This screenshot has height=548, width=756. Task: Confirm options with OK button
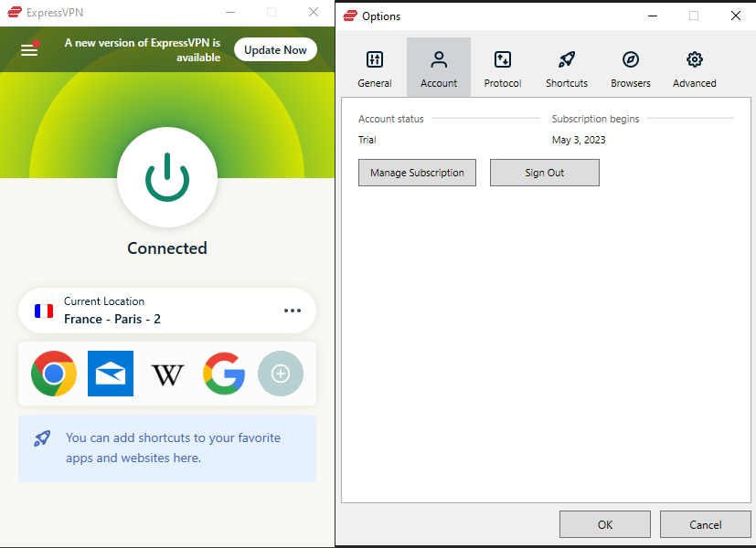(605, 524)
